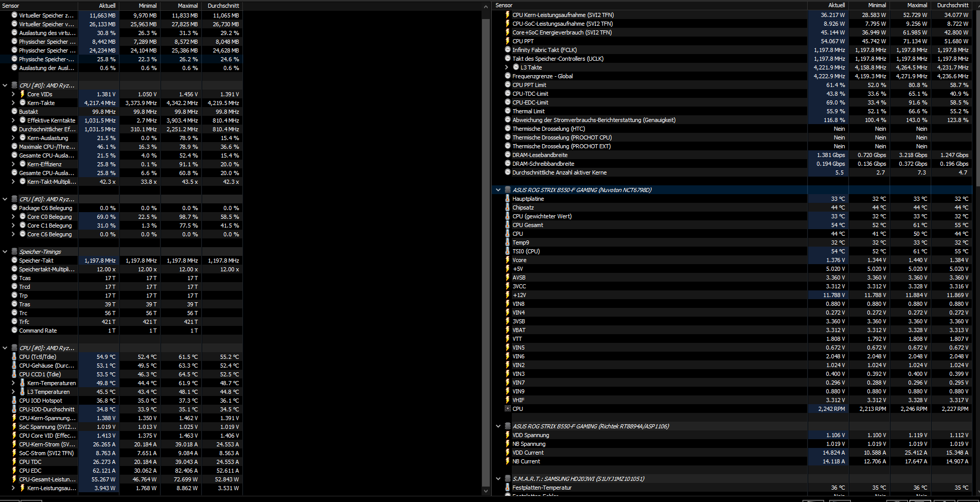Click the DRAM-Lesebandbreite icon
Screen dimensions: 980x502
pos(508,155)
